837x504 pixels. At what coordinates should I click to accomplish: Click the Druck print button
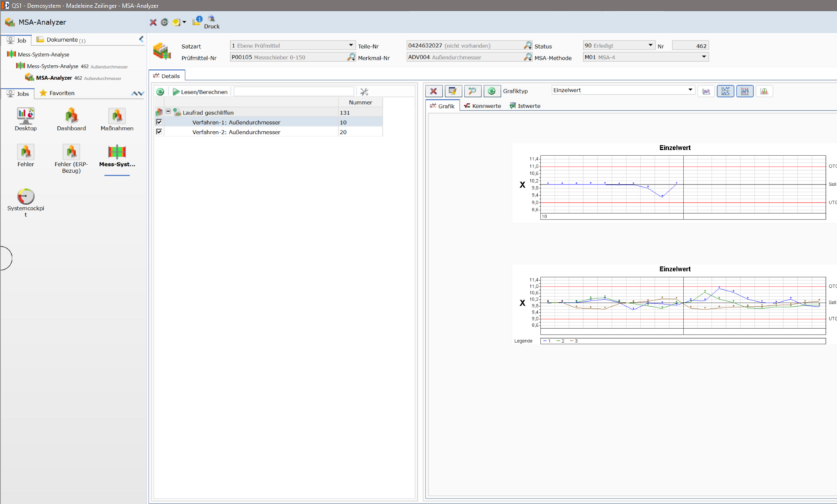(211, 22)
